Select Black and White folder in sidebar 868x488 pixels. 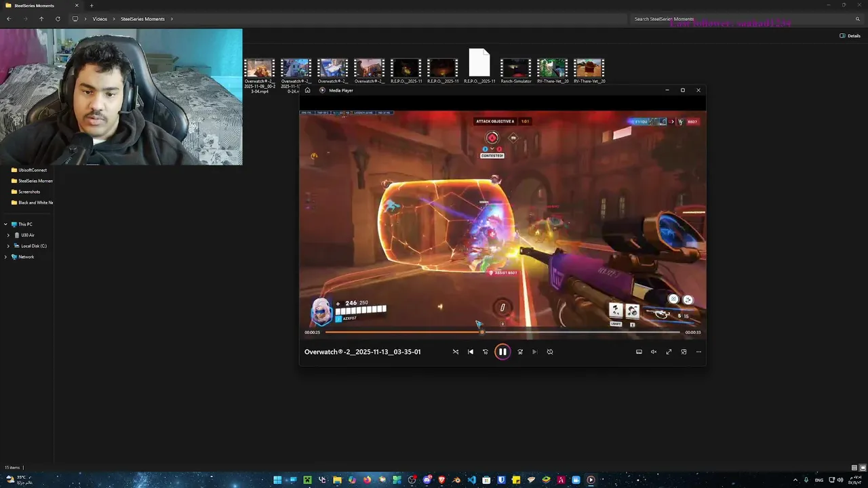coord(32,203)
